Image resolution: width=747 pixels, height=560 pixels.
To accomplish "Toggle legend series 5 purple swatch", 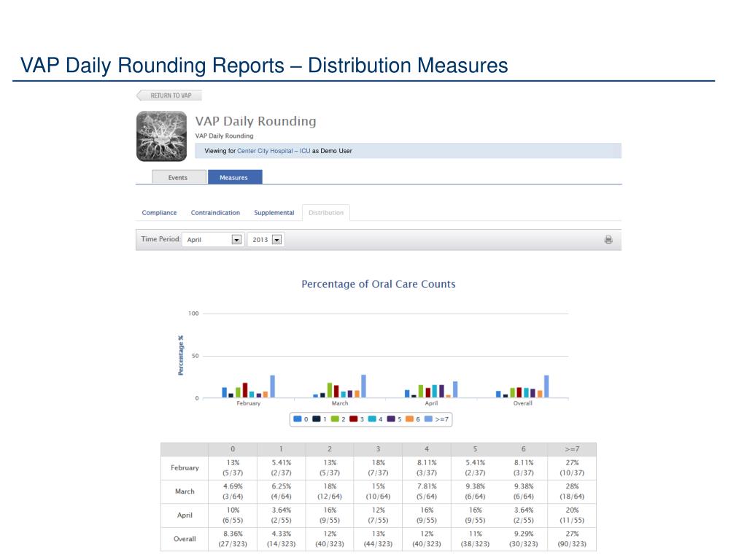I will [x=391, y=419].
